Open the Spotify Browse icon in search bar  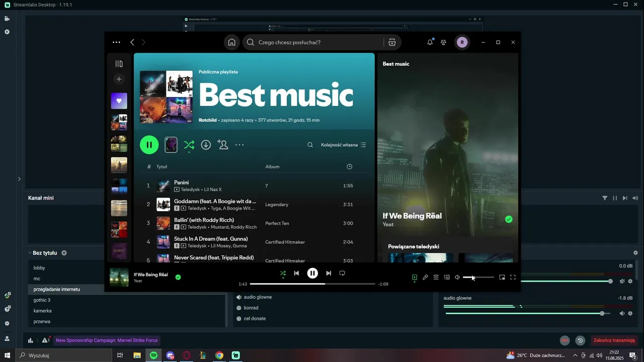tap(392, 42)
